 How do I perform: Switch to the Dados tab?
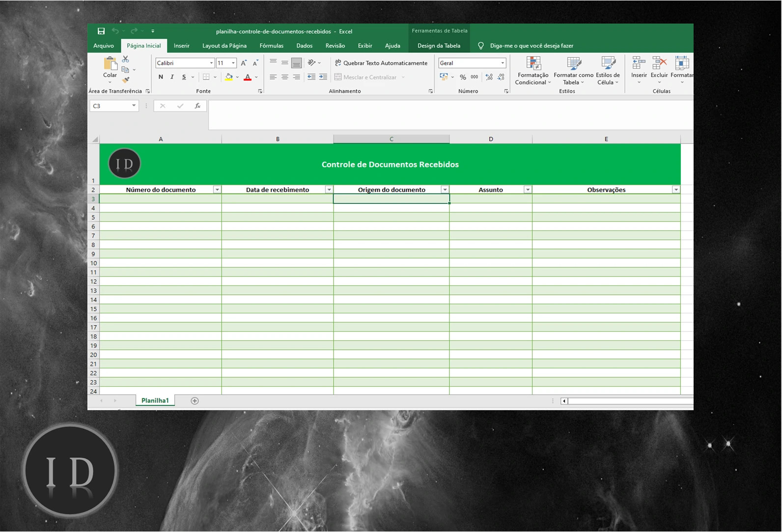pos(305,46)
